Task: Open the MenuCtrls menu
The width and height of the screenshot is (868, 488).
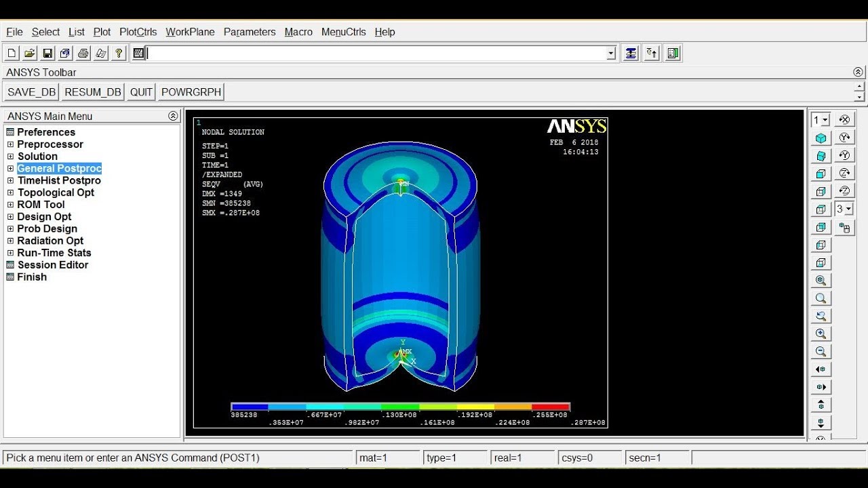Action: coord(344,32)
